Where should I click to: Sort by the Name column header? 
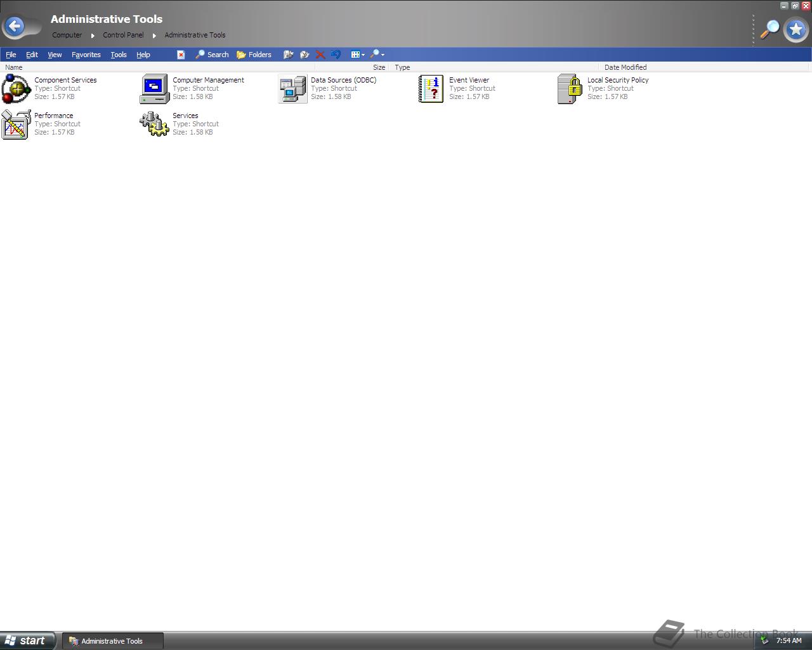[157, 67]
